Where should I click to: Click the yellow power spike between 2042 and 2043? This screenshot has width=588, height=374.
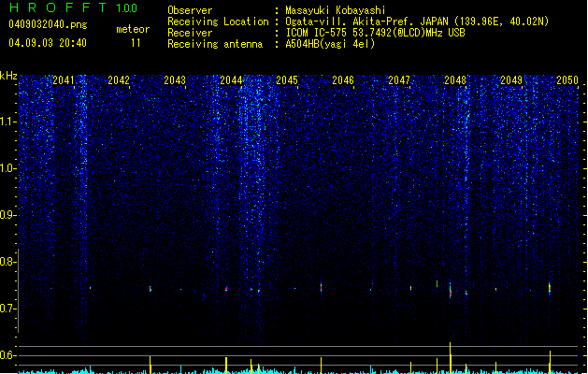pyautogui.click(x=151, y=365)
